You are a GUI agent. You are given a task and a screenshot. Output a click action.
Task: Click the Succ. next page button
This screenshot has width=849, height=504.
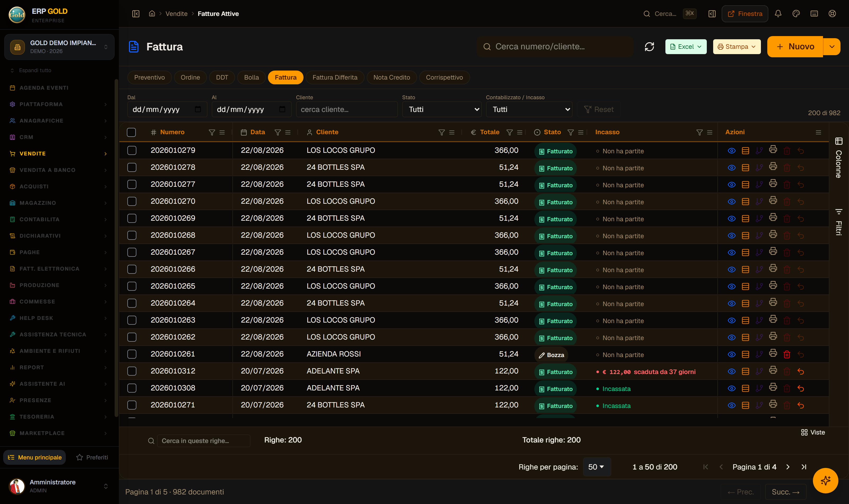pyautogui.click(x=786, y=492)
